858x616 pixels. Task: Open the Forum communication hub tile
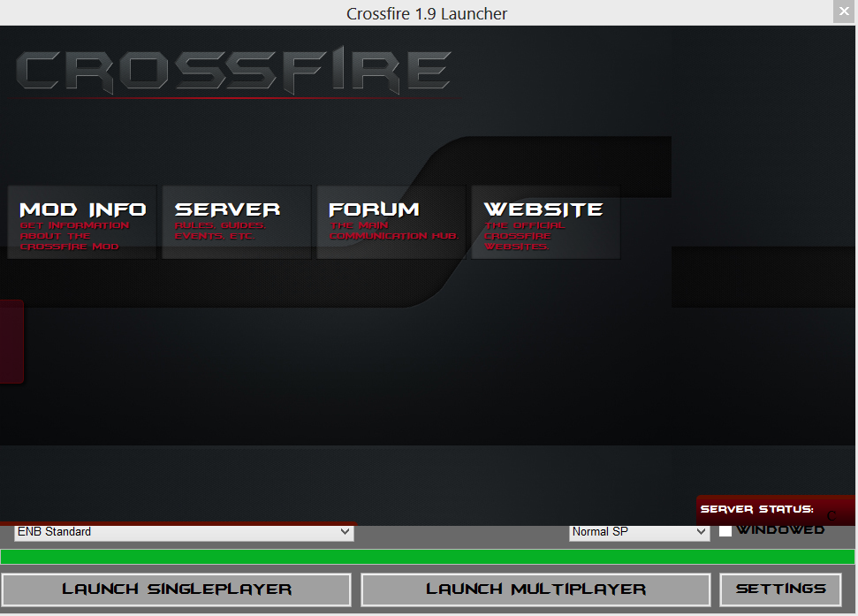[x=391, y=222]
